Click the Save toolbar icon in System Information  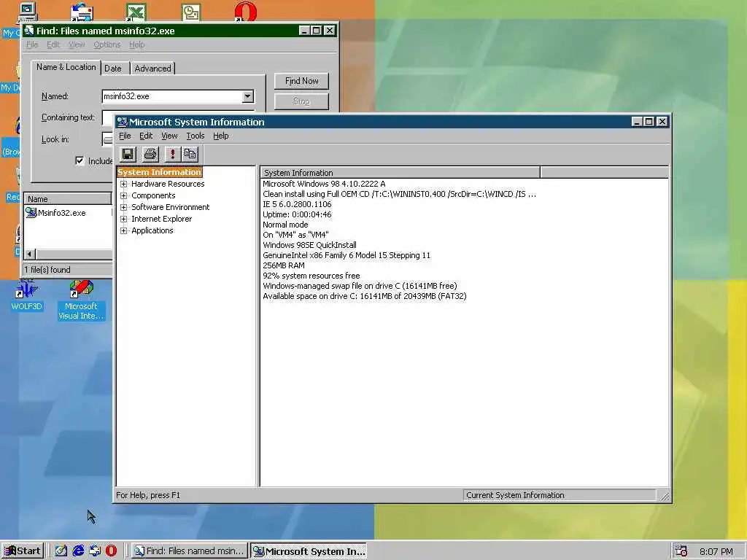[x=128, y=154]
